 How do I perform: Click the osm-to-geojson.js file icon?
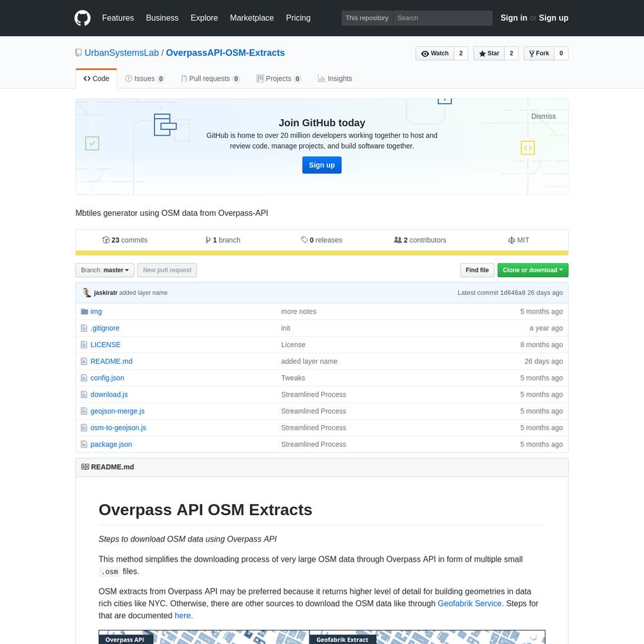(84, 428)
